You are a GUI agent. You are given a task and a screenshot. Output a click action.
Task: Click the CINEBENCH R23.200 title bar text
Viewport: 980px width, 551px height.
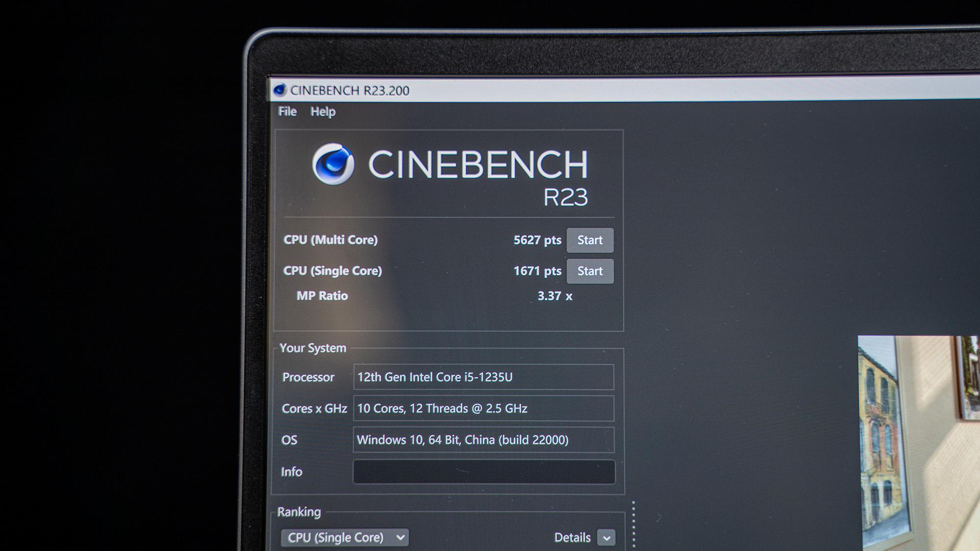(x=349, y=91)
